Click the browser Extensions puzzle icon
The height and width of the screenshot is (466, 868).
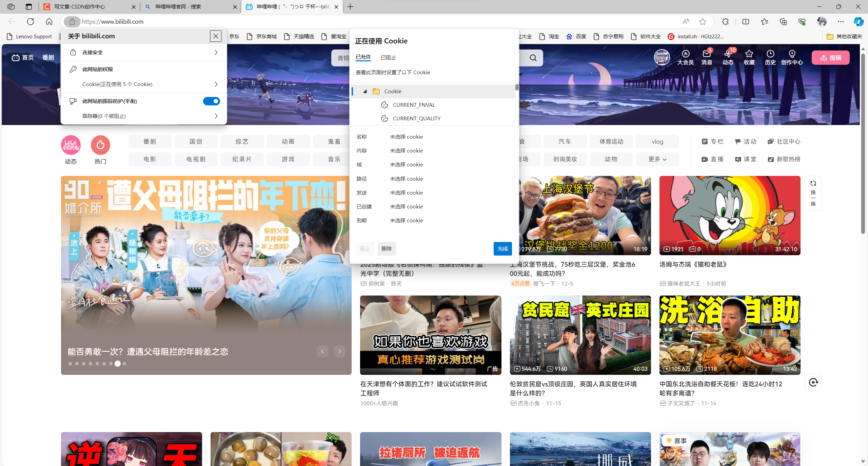point(725,22)
